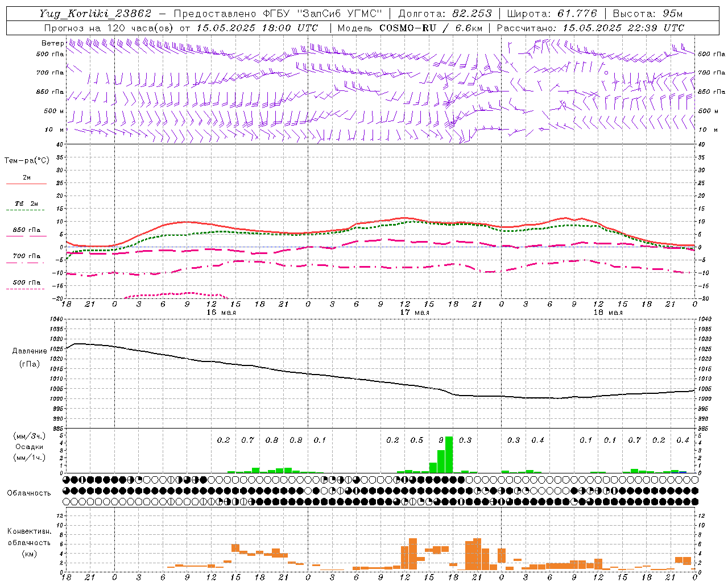Viewport: 728px width, 582px height.
Task: Click the 10 м wind level label on left
Action: (x=54, y=130)
